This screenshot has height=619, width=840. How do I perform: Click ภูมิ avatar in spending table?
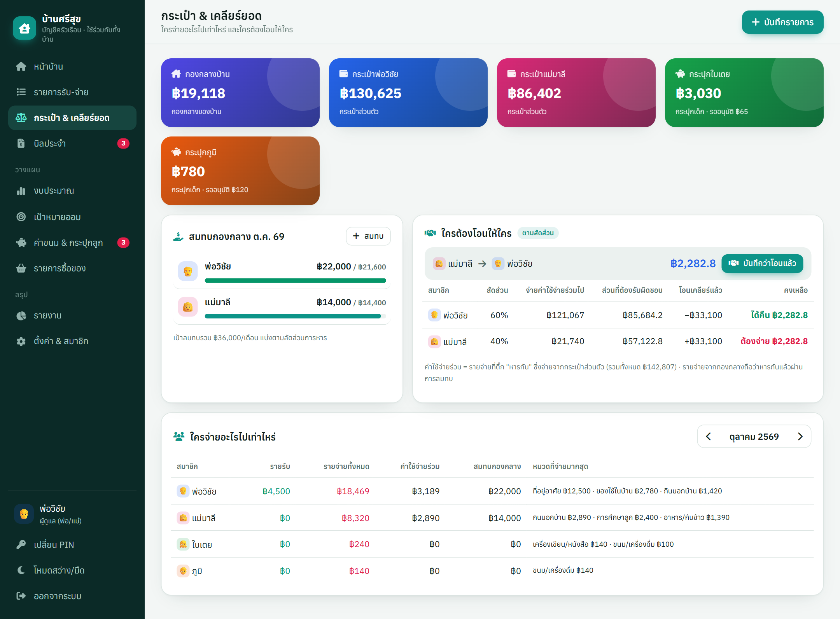point(183,571)
